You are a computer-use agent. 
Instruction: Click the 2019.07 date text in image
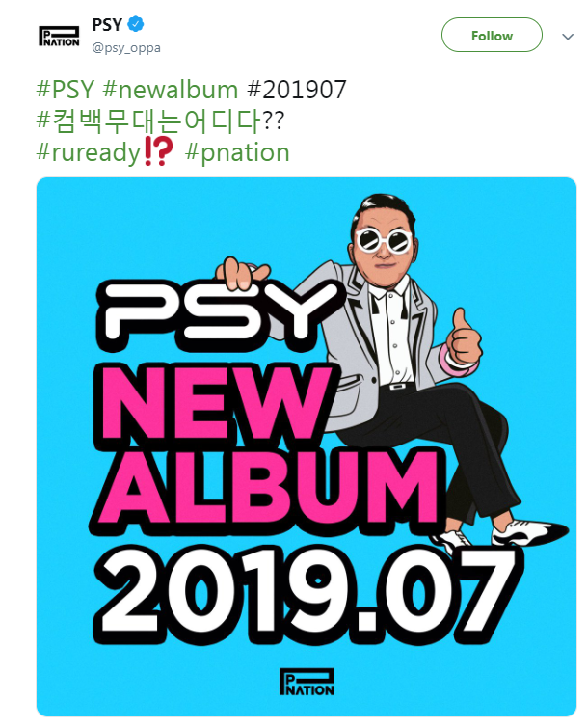click(x=307, y=592)
